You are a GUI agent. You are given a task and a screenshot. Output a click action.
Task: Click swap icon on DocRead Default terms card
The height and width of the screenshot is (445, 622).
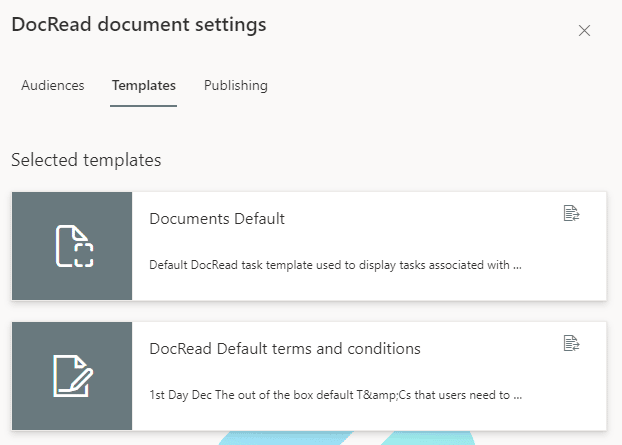tap(572, 343)
